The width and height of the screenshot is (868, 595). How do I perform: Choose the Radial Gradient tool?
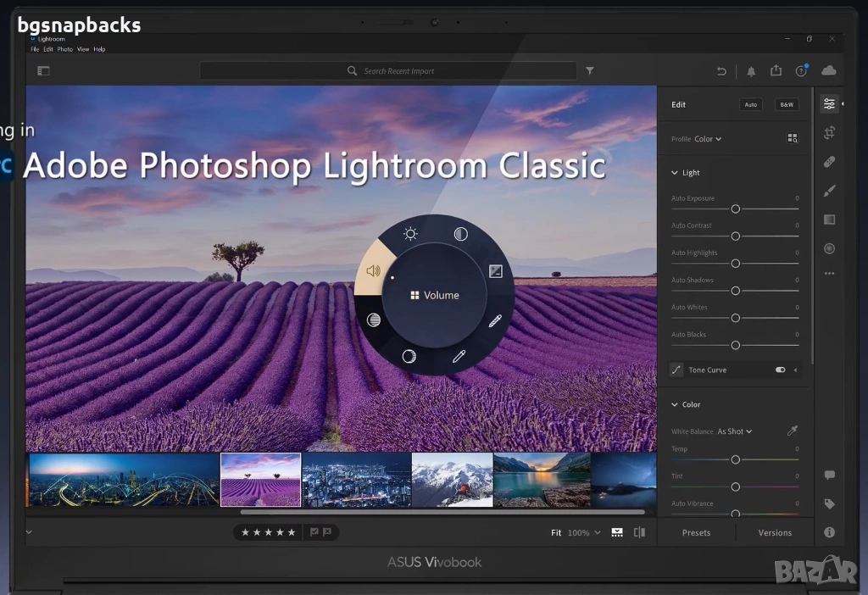pos(829,248)
